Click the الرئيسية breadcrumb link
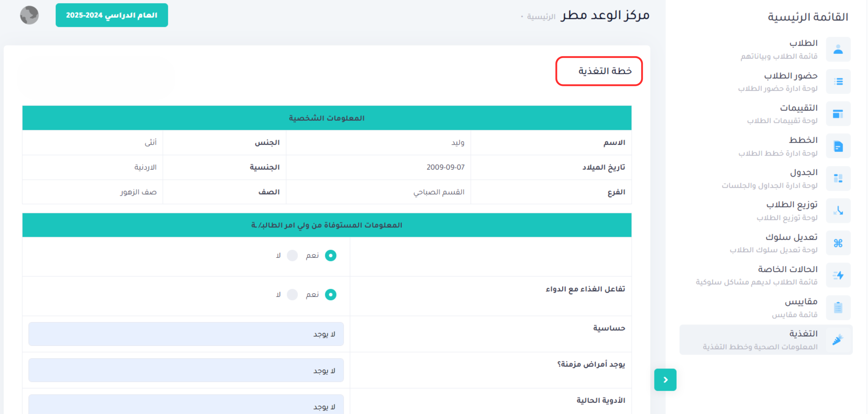The height and width of the screenshot is (414, 868). [x=541, y=17]
